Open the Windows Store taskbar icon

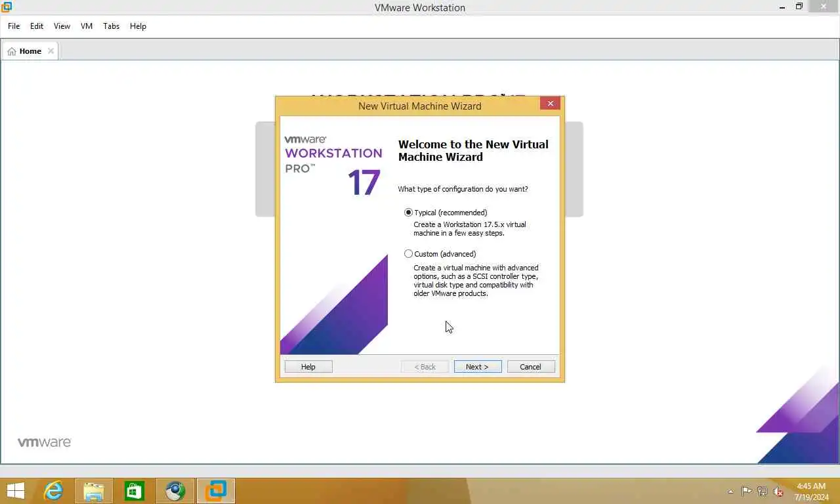(135, 491)
